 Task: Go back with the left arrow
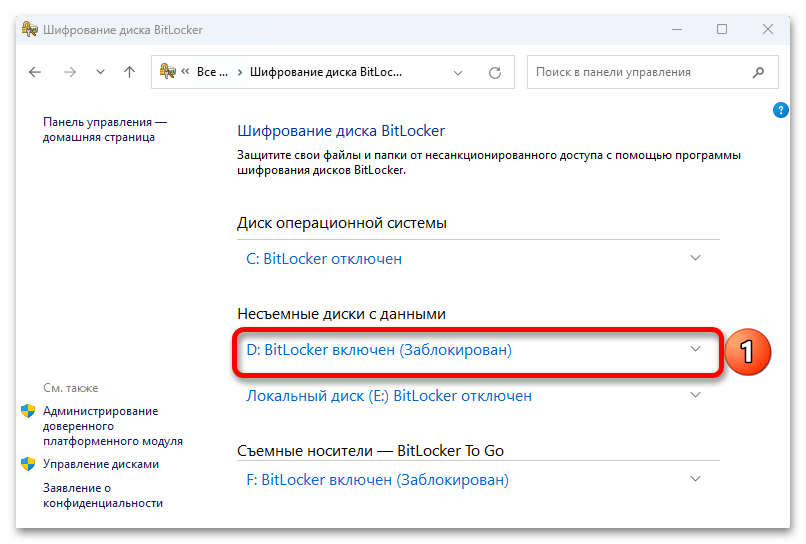(x=35, y=72)
